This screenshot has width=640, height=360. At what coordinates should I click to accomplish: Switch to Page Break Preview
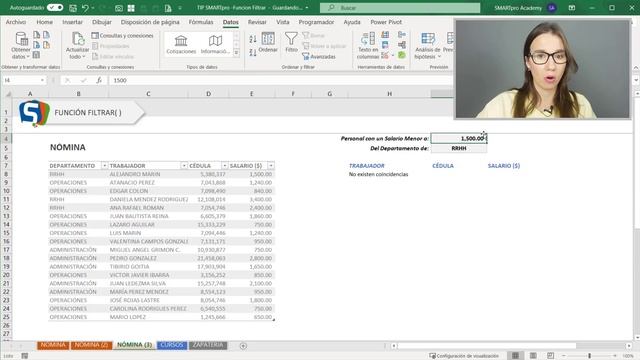[550, 356]
